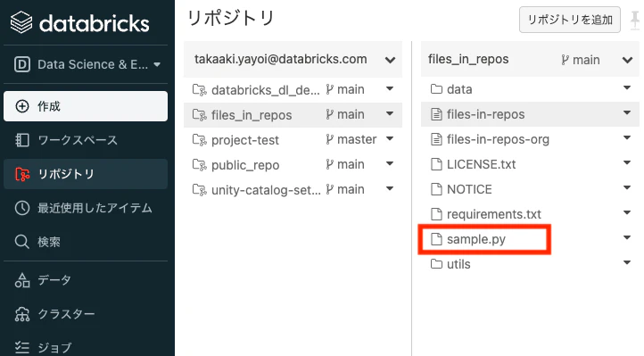Click main branch in files_in_repos header
This screenshot has height=356, width=644.
(x=581, y=60)
